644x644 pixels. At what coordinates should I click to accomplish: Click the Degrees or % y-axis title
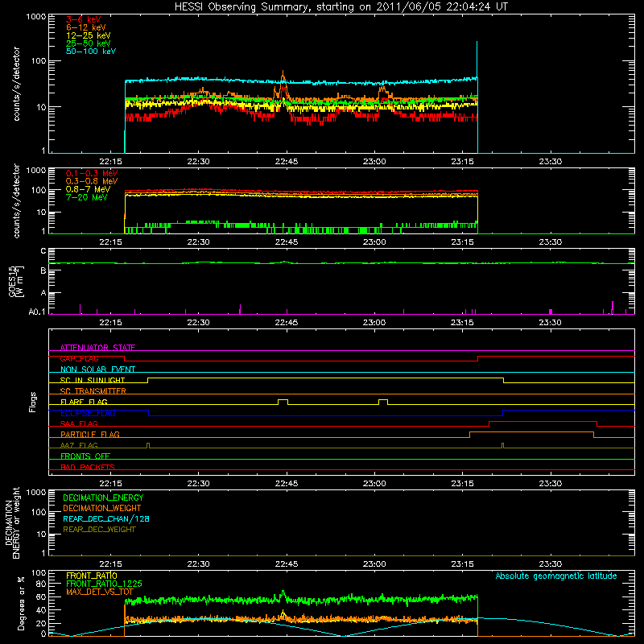tap(21, 603)
